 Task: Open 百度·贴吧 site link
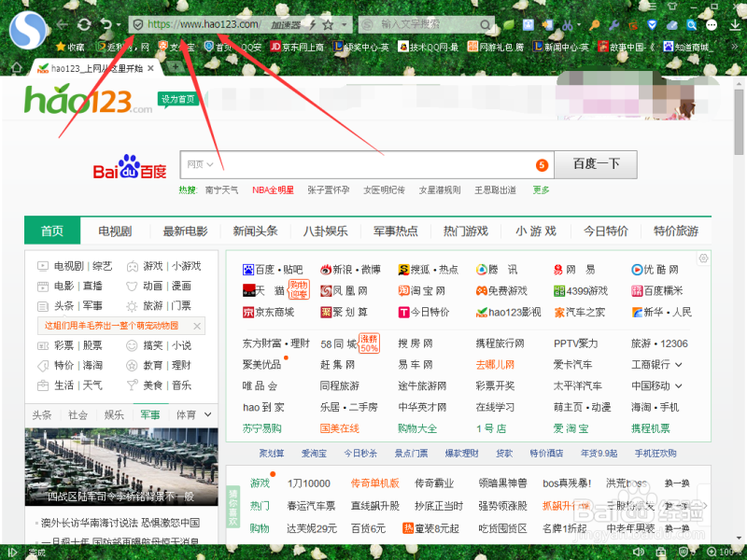click(x=273, y=270)
